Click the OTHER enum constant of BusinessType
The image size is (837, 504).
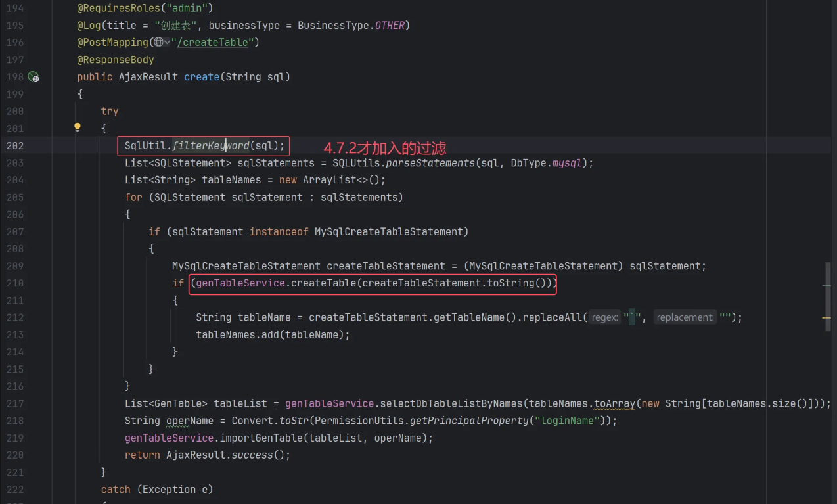(x=390, y=26)
